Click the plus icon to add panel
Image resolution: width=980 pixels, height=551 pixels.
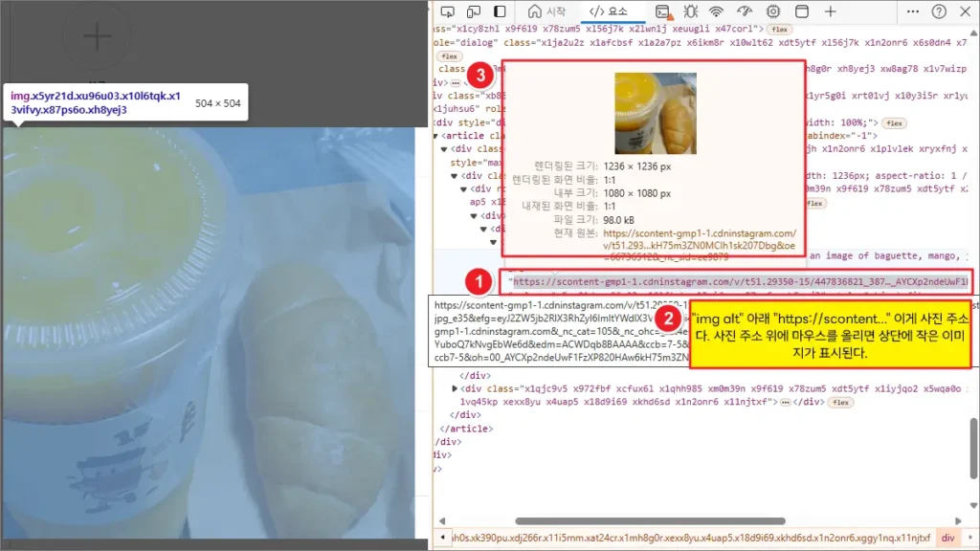(832, 11)
